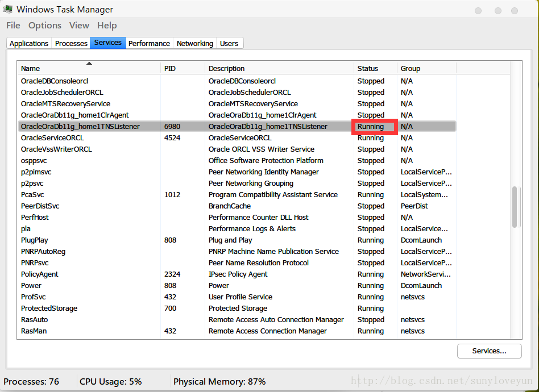Click the Services... button

point(489,351)
